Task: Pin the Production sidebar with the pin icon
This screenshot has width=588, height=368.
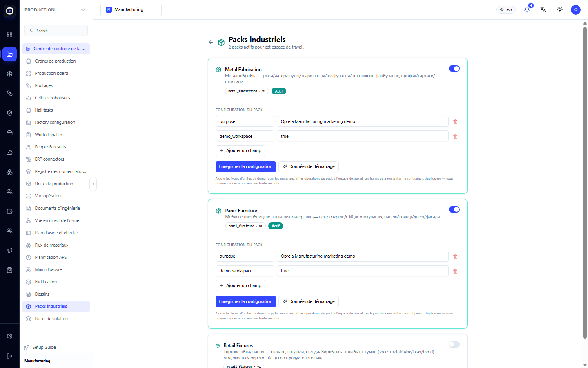Action: click(83, 10)
